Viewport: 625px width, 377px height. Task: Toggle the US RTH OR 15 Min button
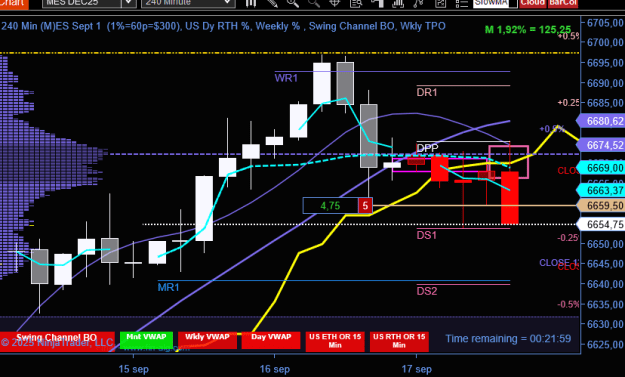[399, 342]
